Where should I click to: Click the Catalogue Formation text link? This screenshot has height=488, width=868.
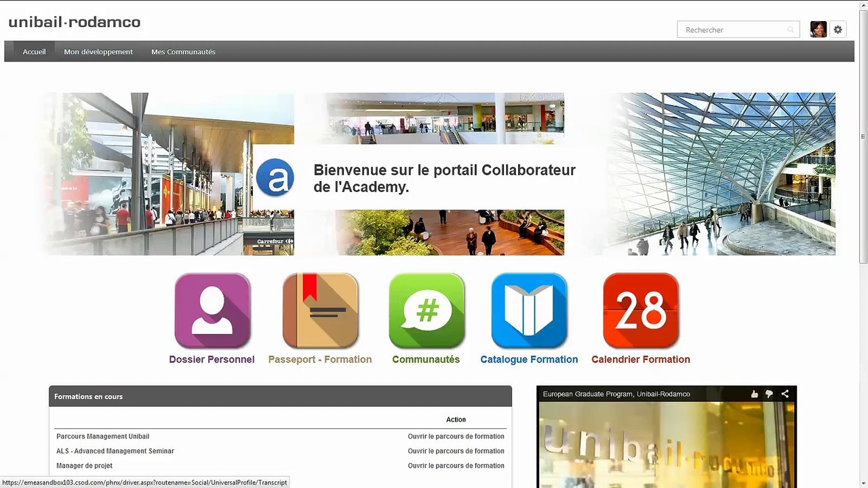[529, 360]
